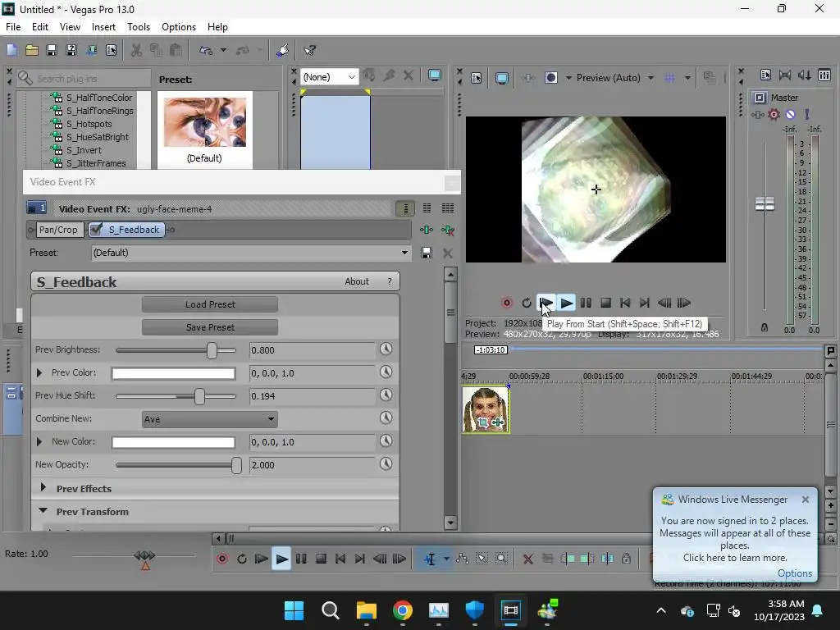Click the record button under video preview
Image resolution: width=840 pixels, height=630 pixels.
pos(507,304)
